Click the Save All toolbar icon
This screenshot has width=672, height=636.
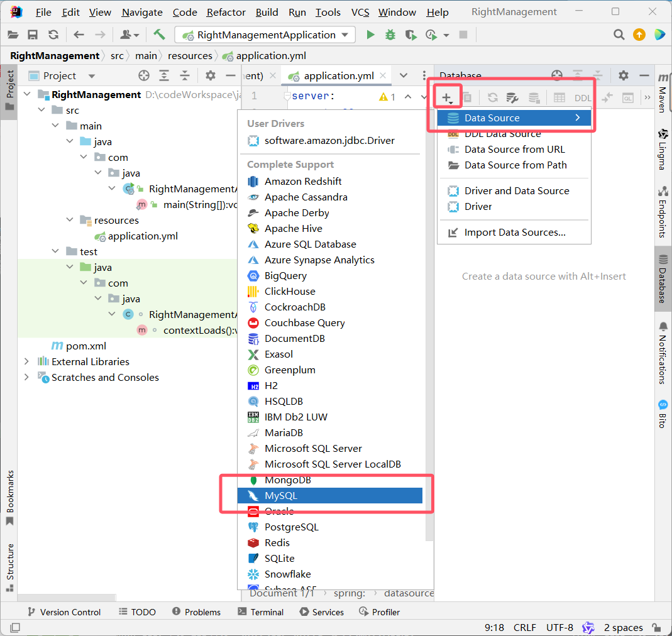[x=33, y=35]
